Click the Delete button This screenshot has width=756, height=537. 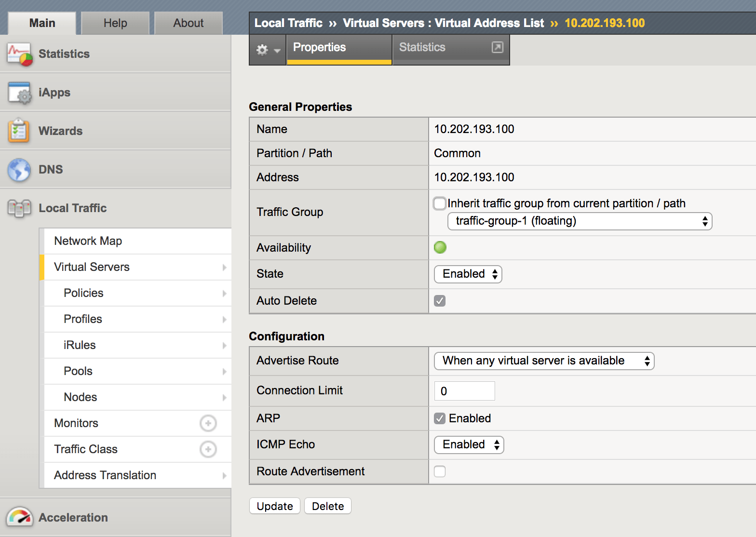coord(328,506)
